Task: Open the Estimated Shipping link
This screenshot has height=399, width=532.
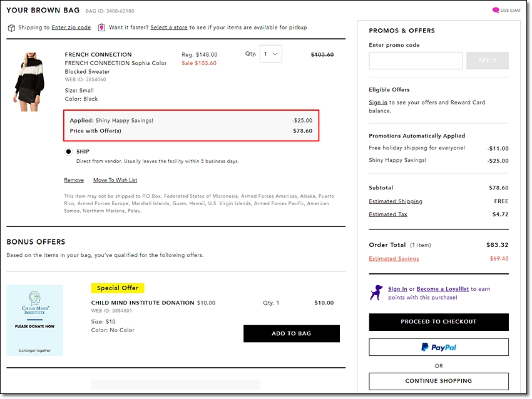Action: click(x=396, y=201)
